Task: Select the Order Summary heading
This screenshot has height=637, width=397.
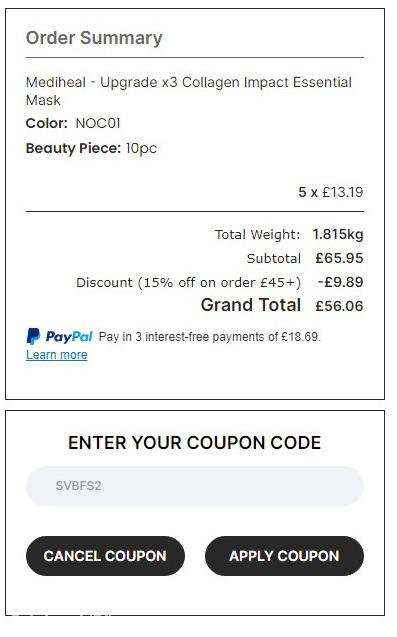Action: coord(94,38)
